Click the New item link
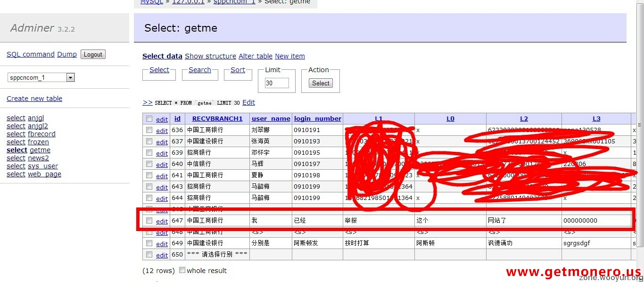644x282 pixels. click(x=290, y=56)
